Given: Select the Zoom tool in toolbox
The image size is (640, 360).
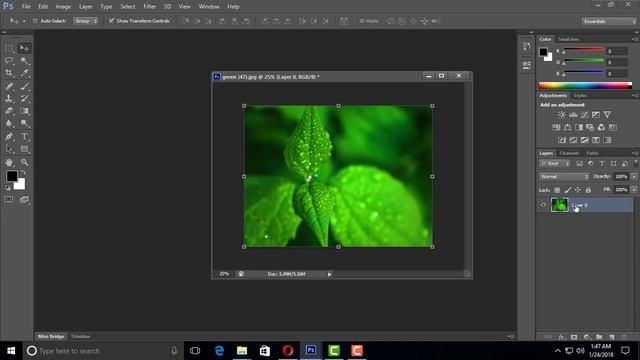Looking at the screenshot, I should [24, 162].
